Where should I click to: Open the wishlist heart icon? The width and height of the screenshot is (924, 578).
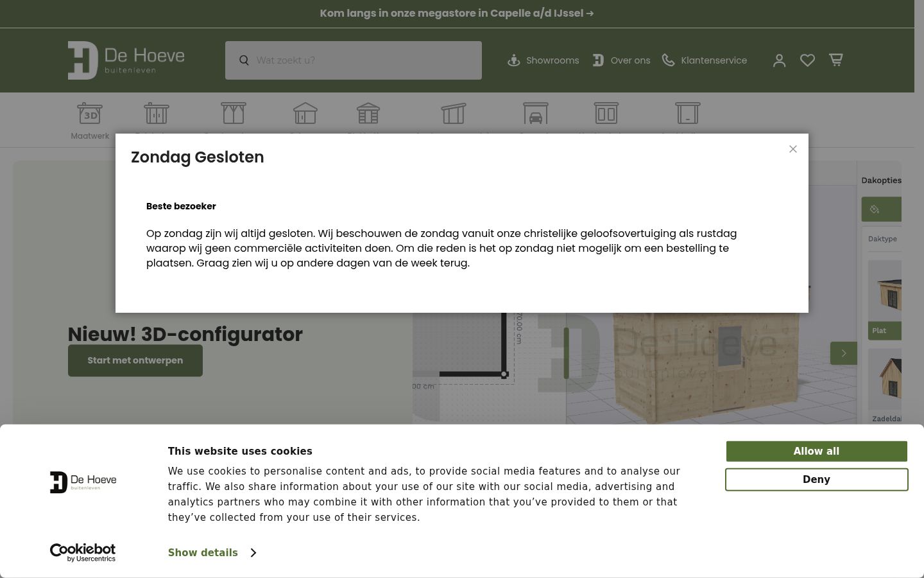tap(807, 60)
